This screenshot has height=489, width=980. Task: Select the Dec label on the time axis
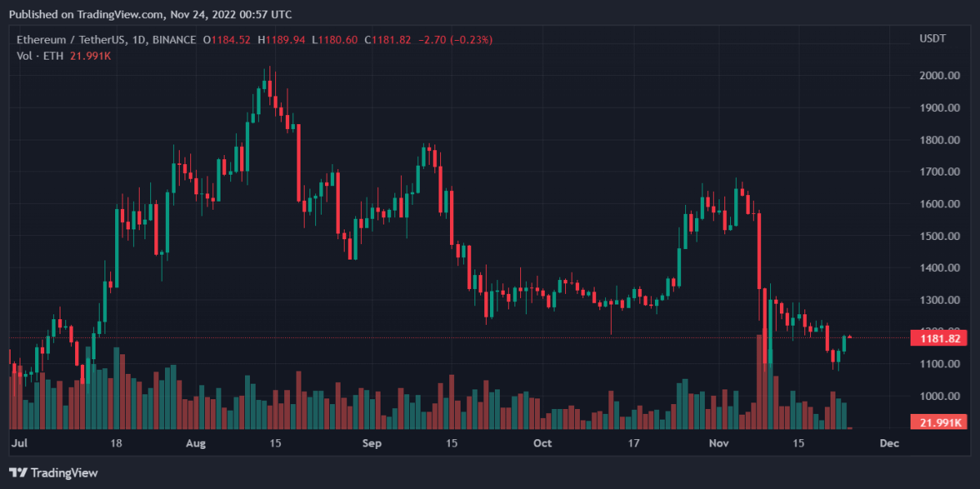coord(889,443)
